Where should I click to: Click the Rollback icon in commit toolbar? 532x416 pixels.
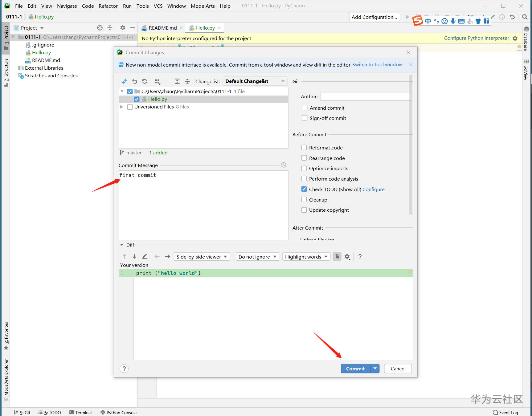point(135,81)
